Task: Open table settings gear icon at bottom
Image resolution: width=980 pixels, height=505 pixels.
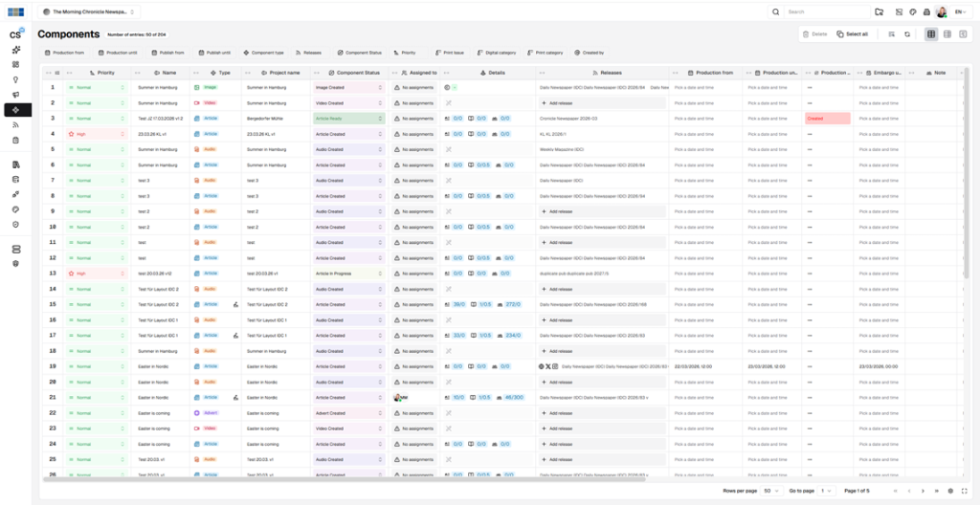Action: click(x=949, y=491)
